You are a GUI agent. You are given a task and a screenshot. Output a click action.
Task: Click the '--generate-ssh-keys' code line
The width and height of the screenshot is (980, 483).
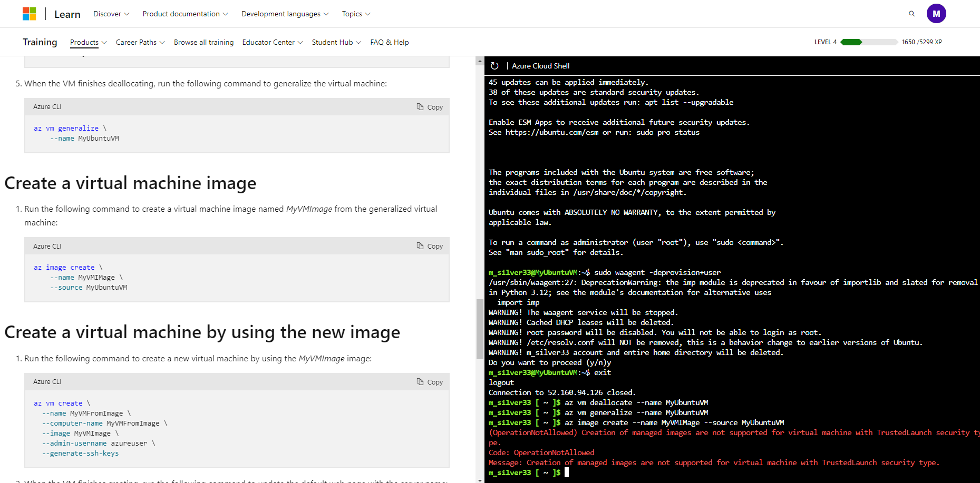pyautogui.click(x=80, y=454)
